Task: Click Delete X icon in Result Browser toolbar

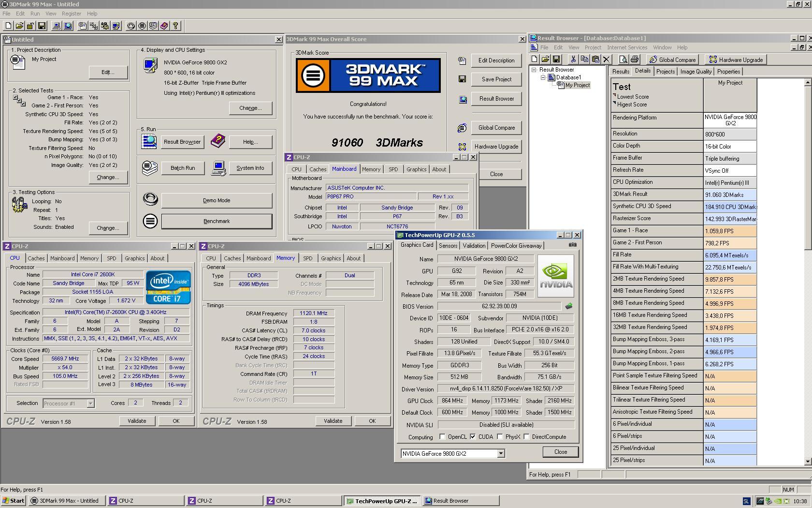Action: (x=607, y=60)
